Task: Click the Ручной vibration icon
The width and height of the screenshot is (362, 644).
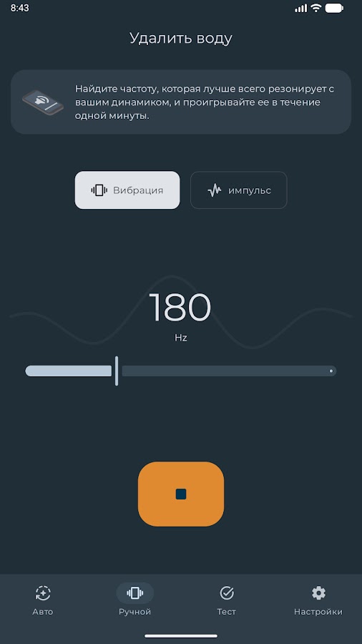Action: [135, 592]
